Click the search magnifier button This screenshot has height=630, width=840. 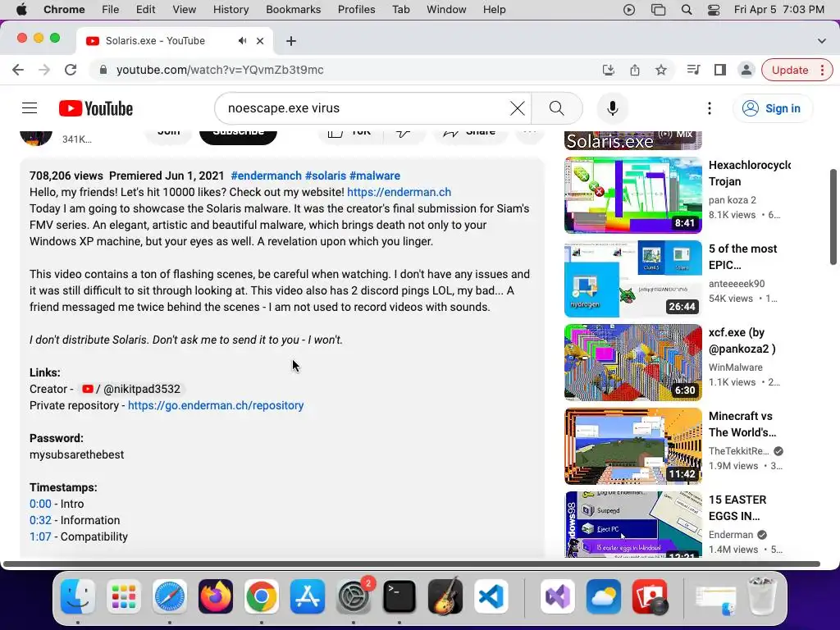[557, 108]
